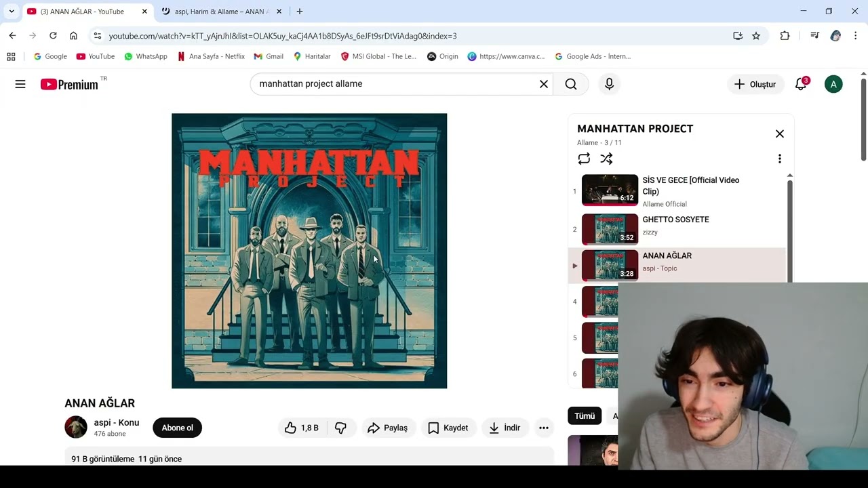The width and height of the screenshot is (868, 488).
Task: Click the address bar URL
Action: (x=283, y=36)
